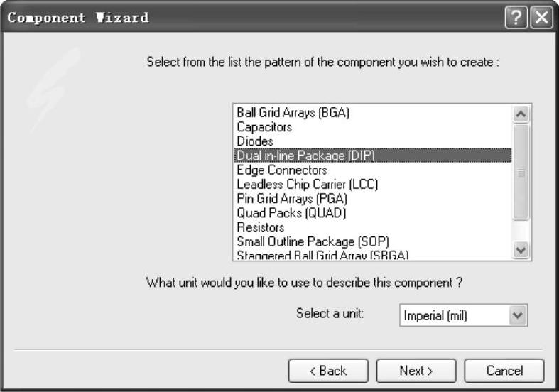
Task: Select Ball Grid Arrays (BGA) pattern
Action: tap(293, 113)
